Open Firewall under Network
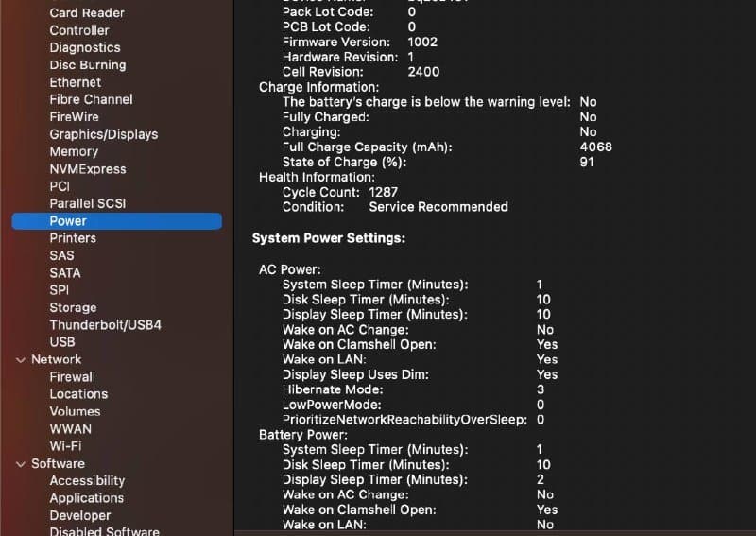Viewport: 756px width, 536px height. point(72,377)
